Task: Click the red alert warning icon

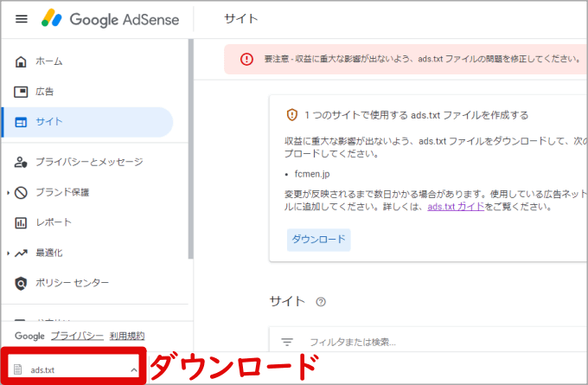Action: pos(246,59)
